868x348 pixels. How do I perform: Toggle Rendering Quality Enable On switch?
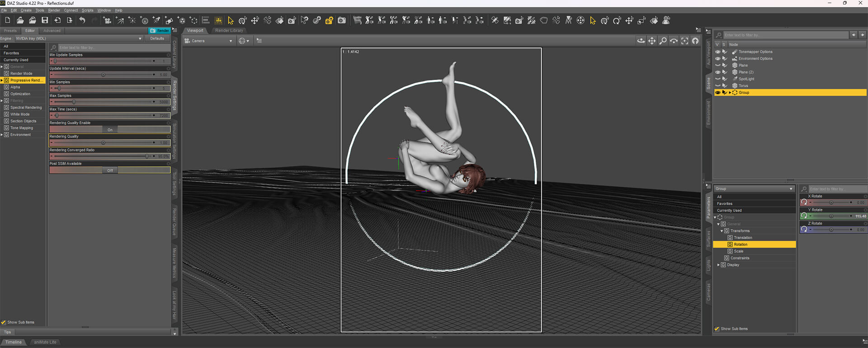[110, 130]
